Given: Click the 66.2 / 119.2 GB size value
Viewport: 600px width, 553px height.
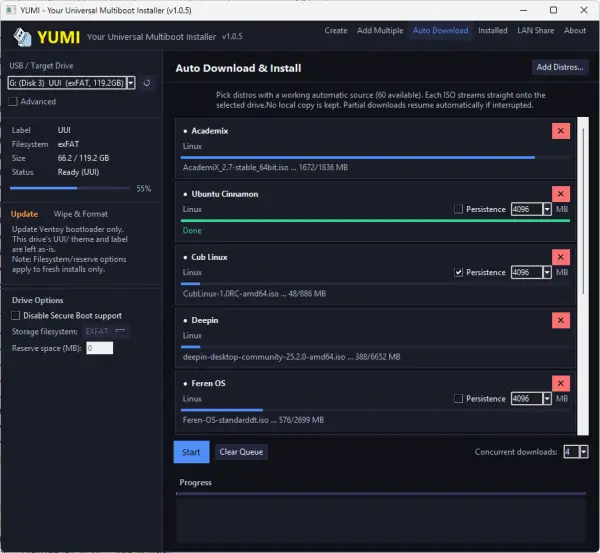Looking at the screenshot, I should [83, 158].
